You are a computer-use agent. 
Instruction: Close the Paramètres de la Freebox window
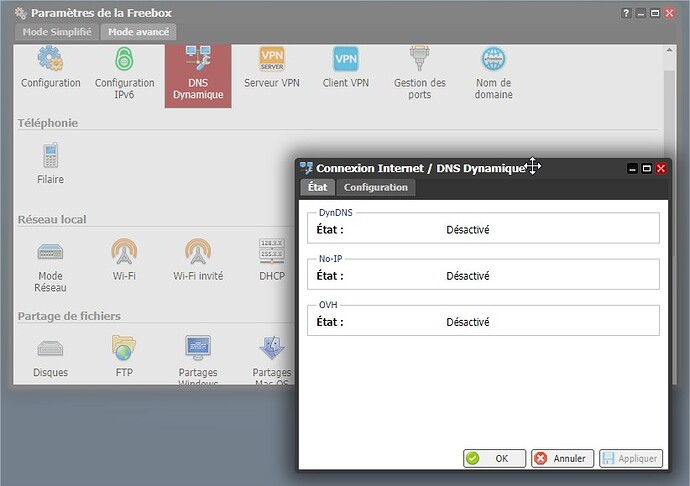click(669, 13)
